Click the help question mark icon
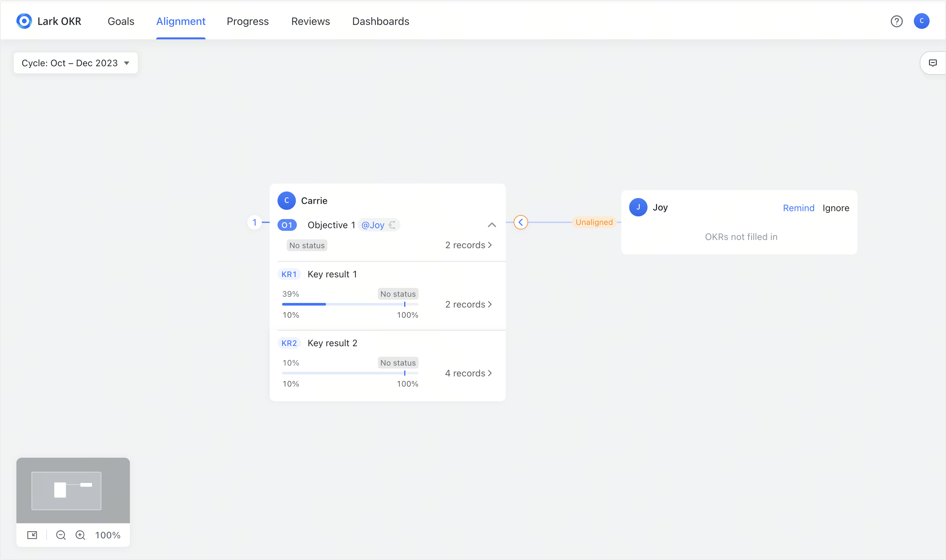The image size is (946, 560). (x=896, y=21)
